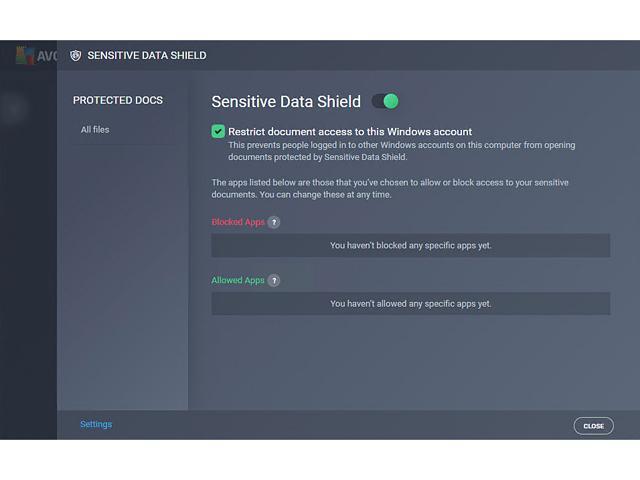Click the large Sensitive Data Shield heading

286,101
